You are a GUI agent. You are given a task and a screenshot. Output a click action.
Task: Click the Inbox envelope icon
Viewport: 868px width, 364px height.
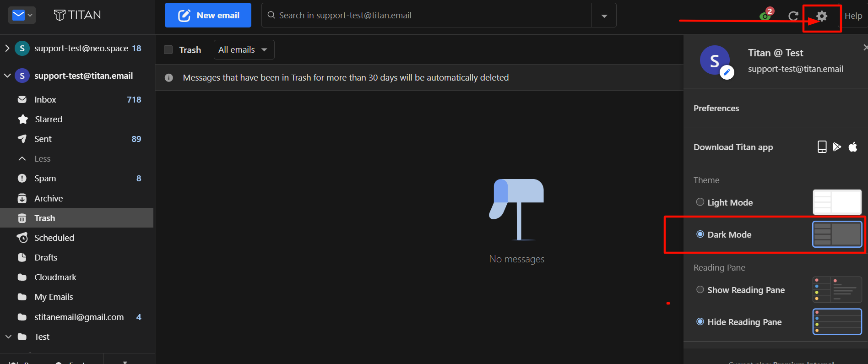tap(22, 99)
